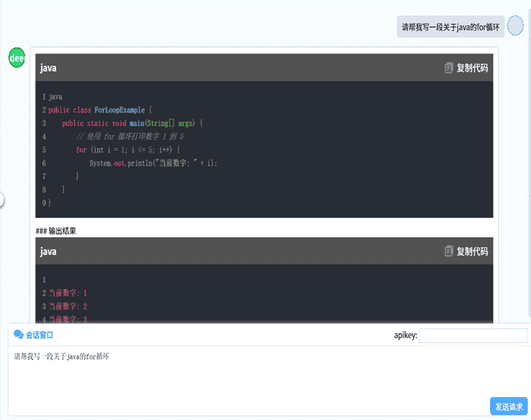
Task: Click the blue chat bubble icon
Action: pyautogui.click(x=19, y=335)
